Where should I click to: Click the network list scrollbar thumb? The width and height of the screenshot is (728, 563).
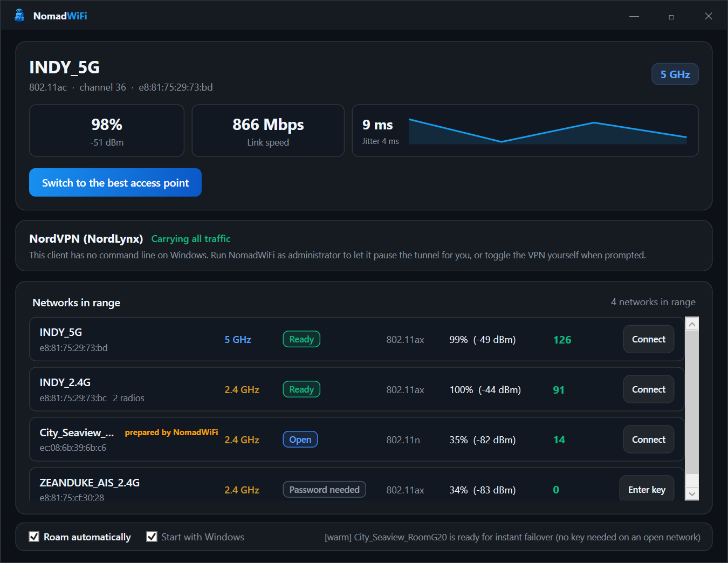tap(692, 402)
